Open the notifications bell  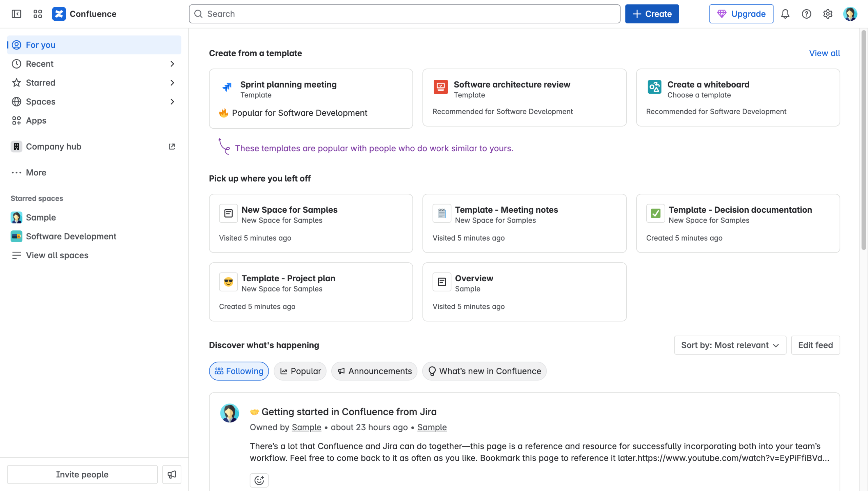[785, 14]
